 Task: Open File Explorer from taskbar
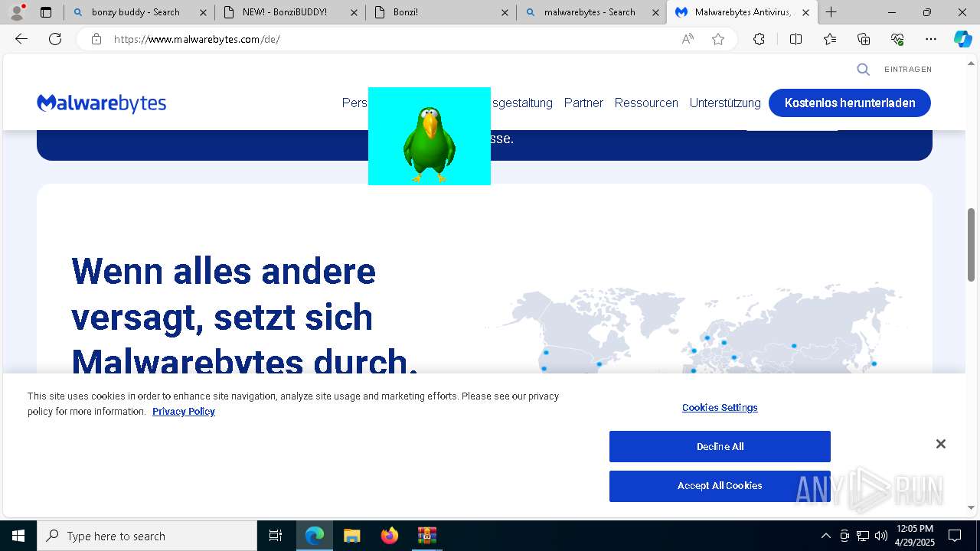(x=352, y=536)
